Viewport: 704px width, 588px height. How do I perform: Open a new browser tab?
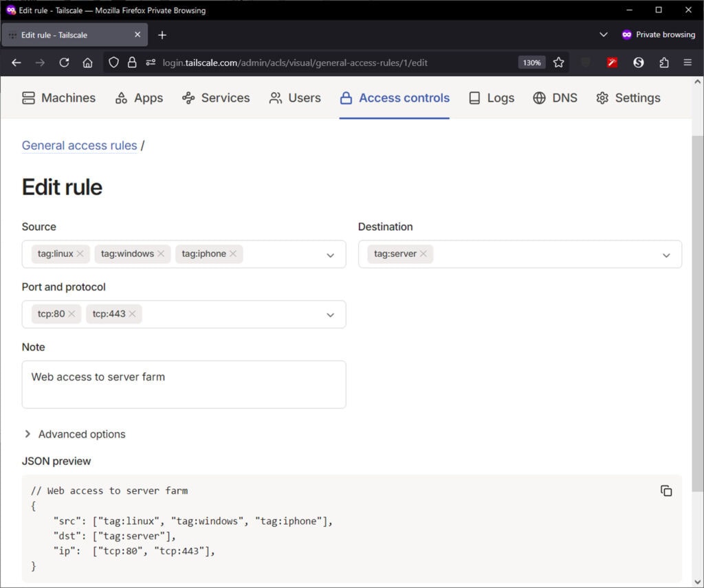tap(162, 35)
